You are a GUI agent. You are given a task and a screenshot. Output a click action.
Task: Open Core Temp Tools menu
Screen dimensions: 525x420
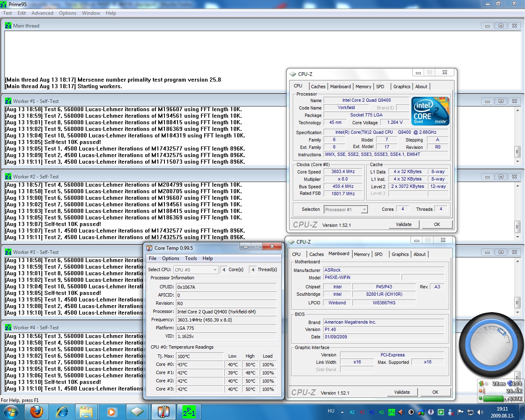click(x=191, y=258)
